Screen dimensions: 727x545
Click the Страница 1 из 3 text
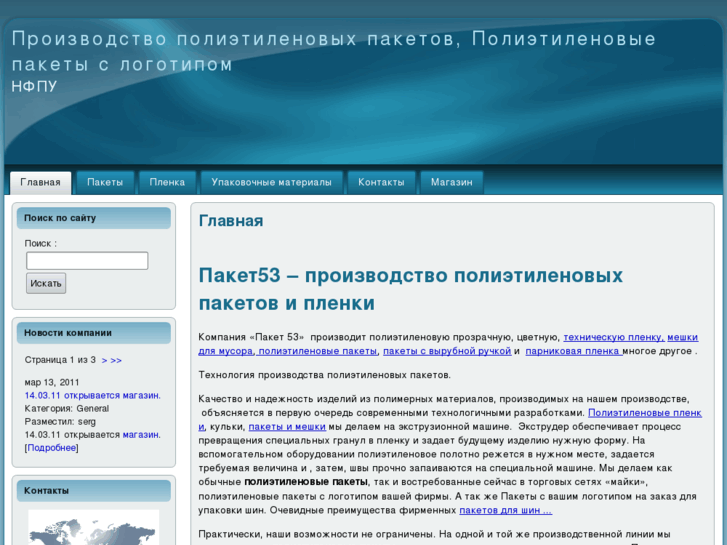pos(60,360)
